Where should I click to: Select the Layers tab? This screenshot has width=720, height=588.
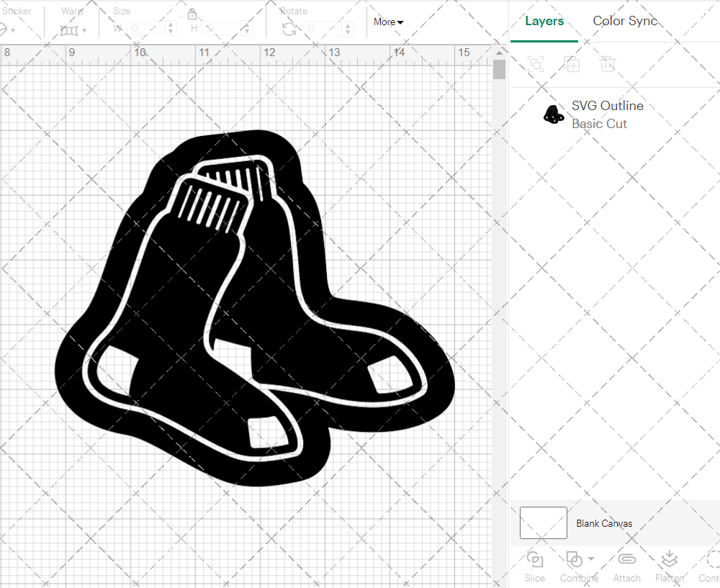(x=544, y=21)
